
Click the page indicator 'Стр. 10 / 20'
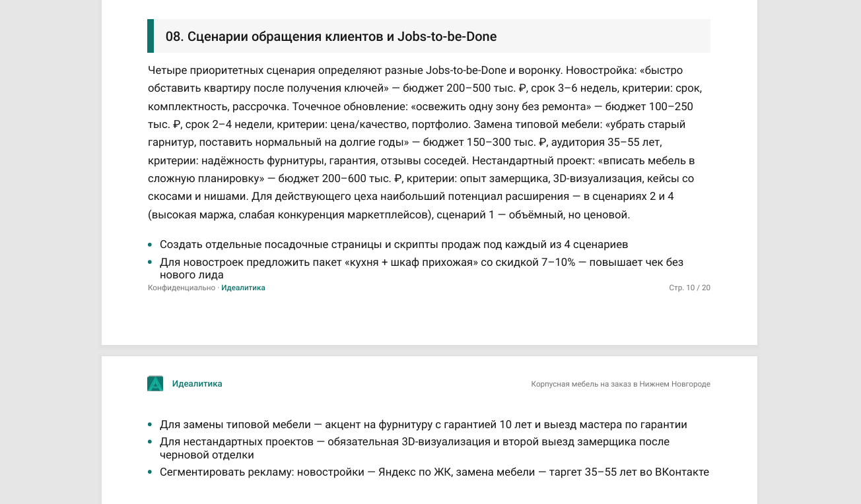tap(689, 288)
